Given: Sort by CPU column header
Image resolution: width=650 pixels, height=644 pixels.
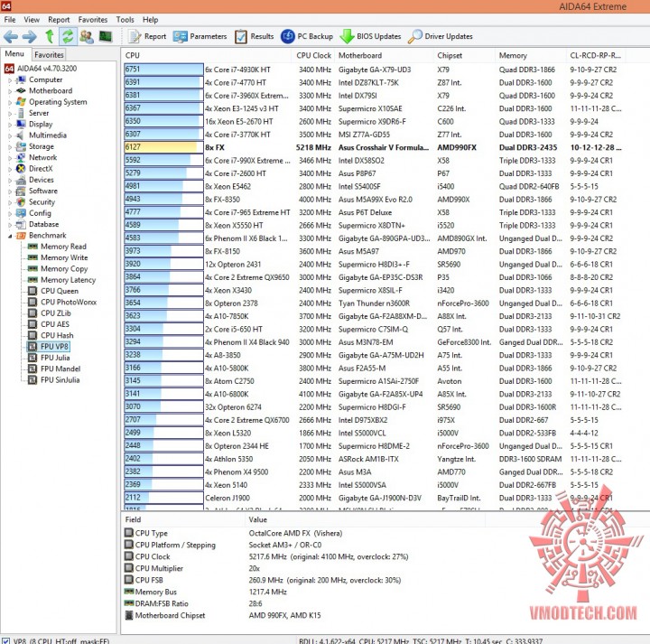Looking at the screenshot, I should (206, 56).
